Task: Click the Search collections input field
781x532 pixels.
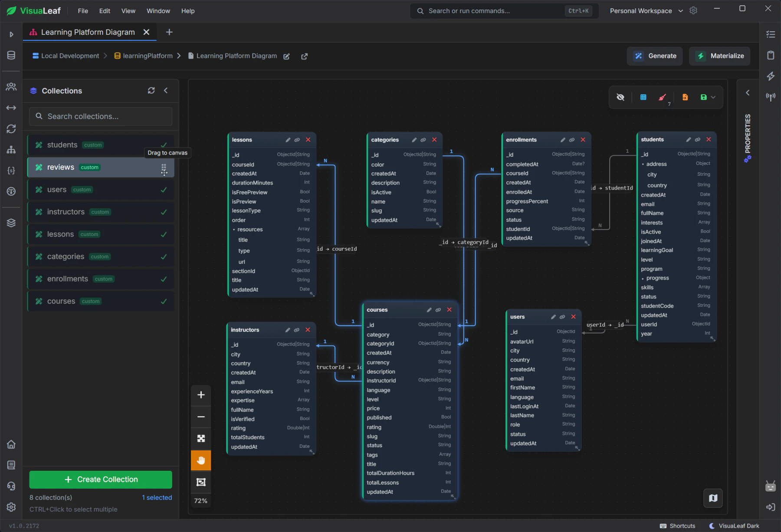Action: coord(101,116)
